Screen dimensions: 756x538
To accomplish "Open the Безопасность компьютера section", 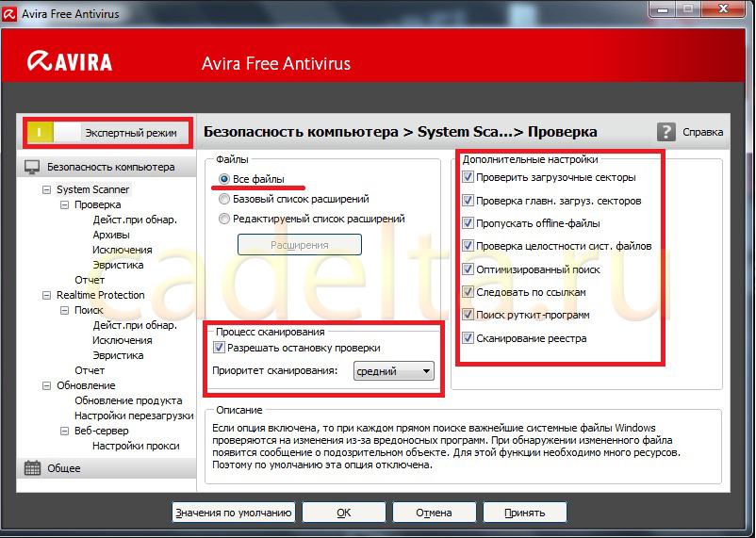I will tap(107, 168).
